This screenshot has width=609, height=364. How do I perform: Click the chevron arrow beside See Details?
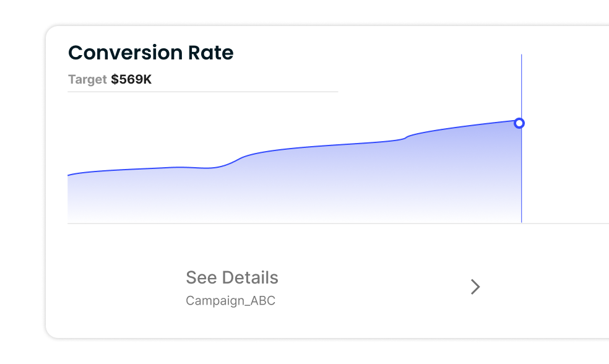coord(475,287)
